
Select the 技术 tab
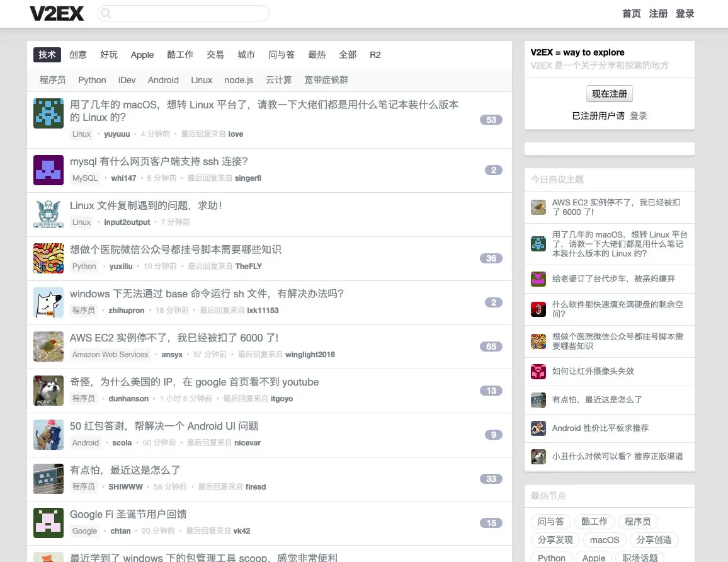pyautogui.click(x=47, y=55)
